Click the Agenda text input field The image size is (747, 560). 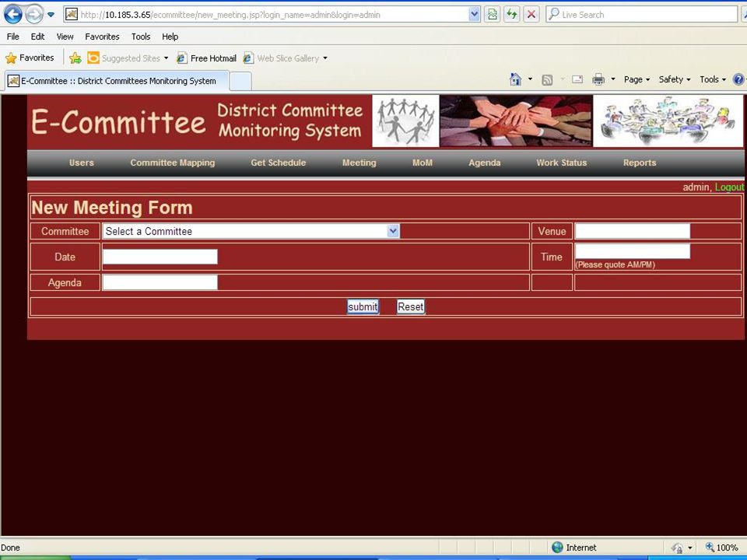pos(160,282)
